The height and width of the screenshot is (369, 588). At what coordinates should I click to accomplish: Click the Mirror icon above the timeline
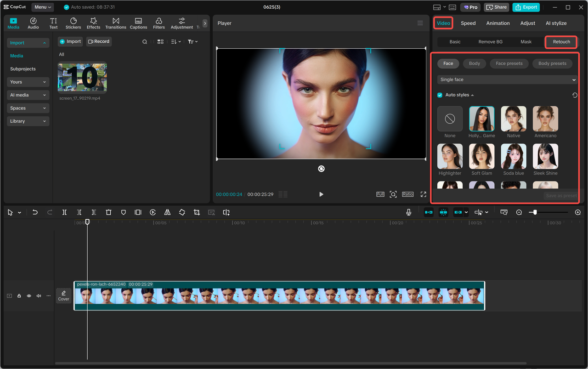click(167, 212)
